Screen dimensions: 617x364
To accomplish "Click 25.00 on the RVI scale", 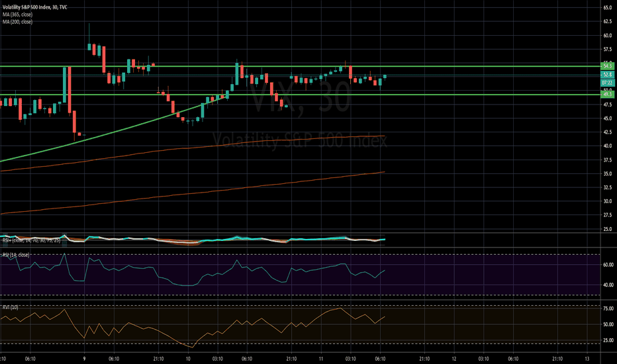I will pos(608,341).
